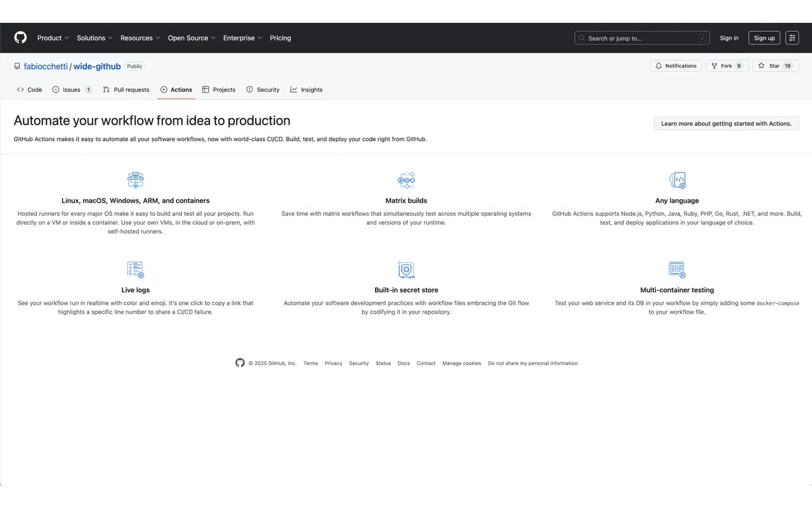Select the Actions tab
Screen dimensions: 812x508
pos(176,90)
